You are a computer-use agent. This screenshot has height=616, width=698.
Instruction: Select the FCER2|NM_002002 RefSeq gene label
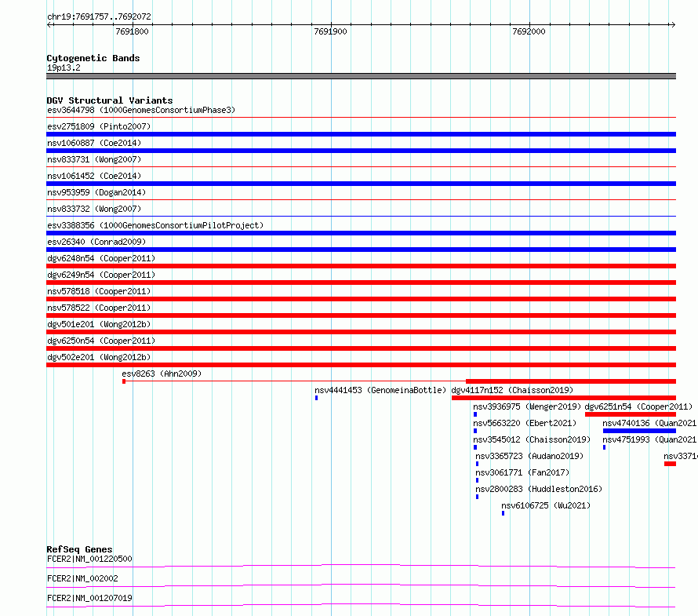coord(82,578)
